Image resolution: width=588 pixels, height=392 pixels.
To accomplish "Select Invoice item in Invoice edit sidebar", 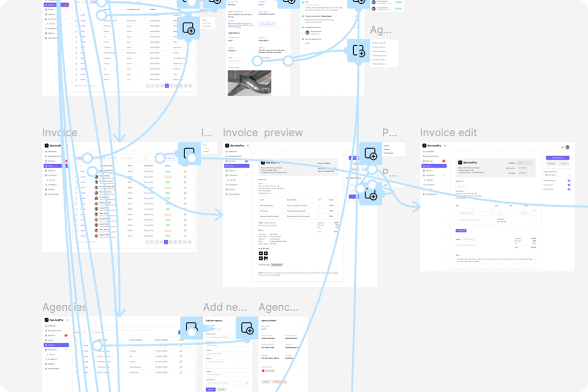I will click(433, 166).
